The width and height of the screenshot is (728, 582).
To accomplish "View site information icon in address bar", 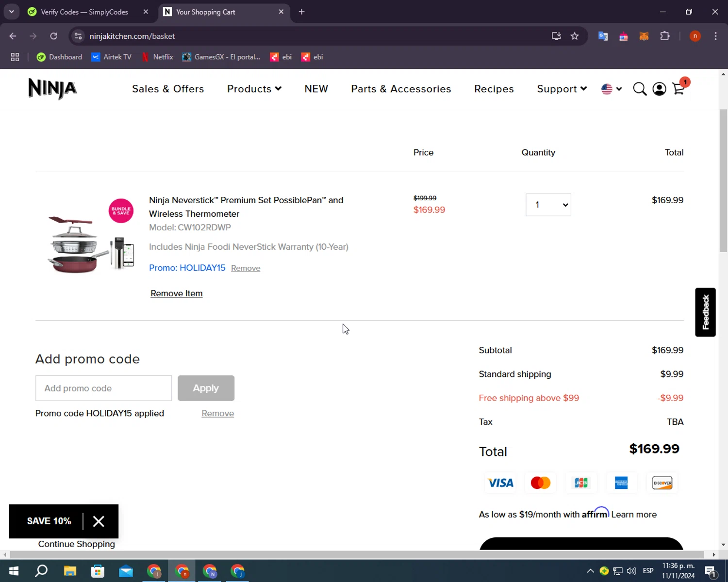I will (x=78, y=36).
